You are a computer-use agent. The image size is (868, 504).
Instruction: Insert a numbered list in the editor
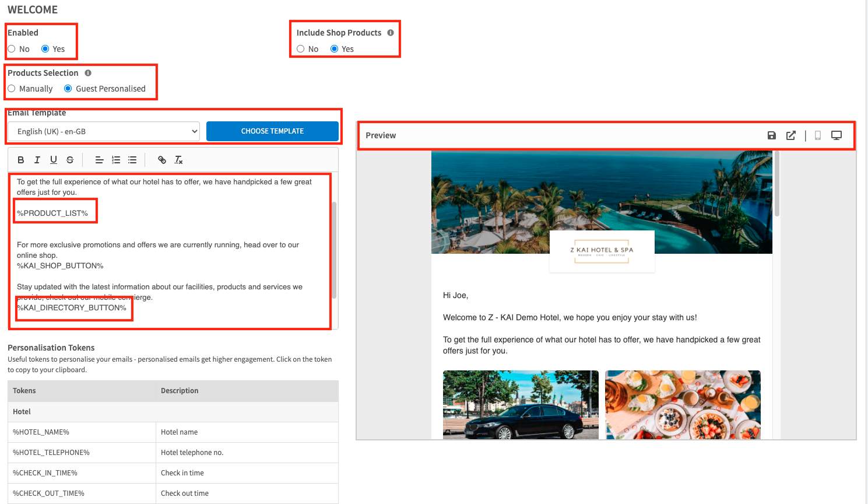point(116,160)
